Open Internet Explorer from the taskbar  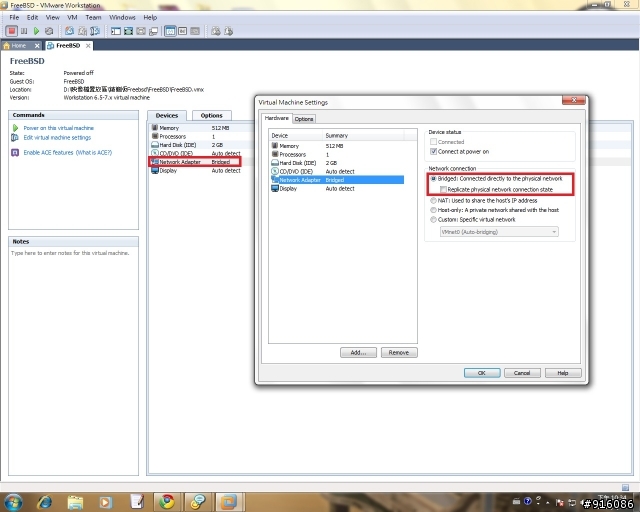[44, 502]
